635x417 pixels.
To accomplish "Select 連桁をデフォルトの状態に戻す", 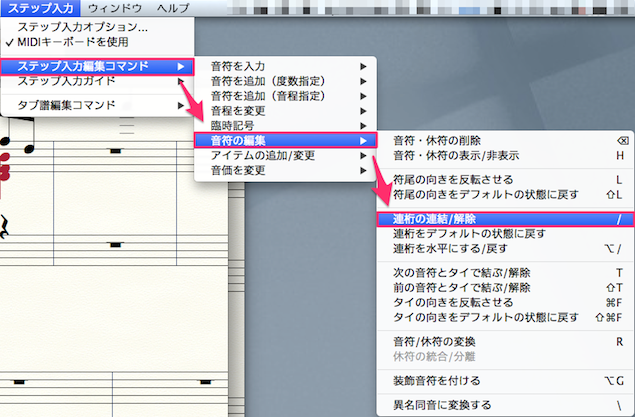I will (505, 234).
